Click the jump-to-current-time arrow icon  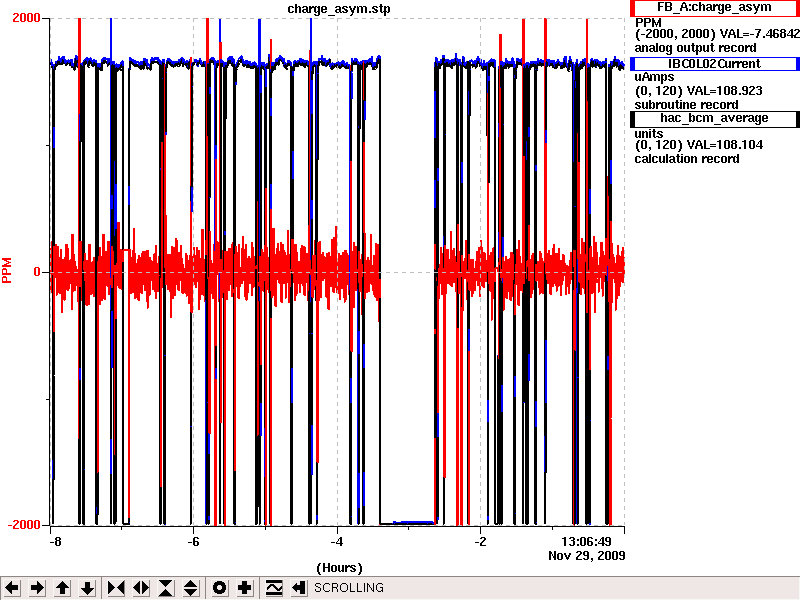pos(299,588)
